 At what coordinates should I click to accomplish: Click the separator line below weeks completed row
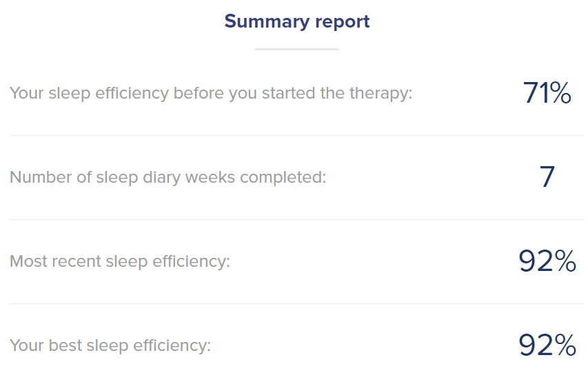(x=296, y=219)
